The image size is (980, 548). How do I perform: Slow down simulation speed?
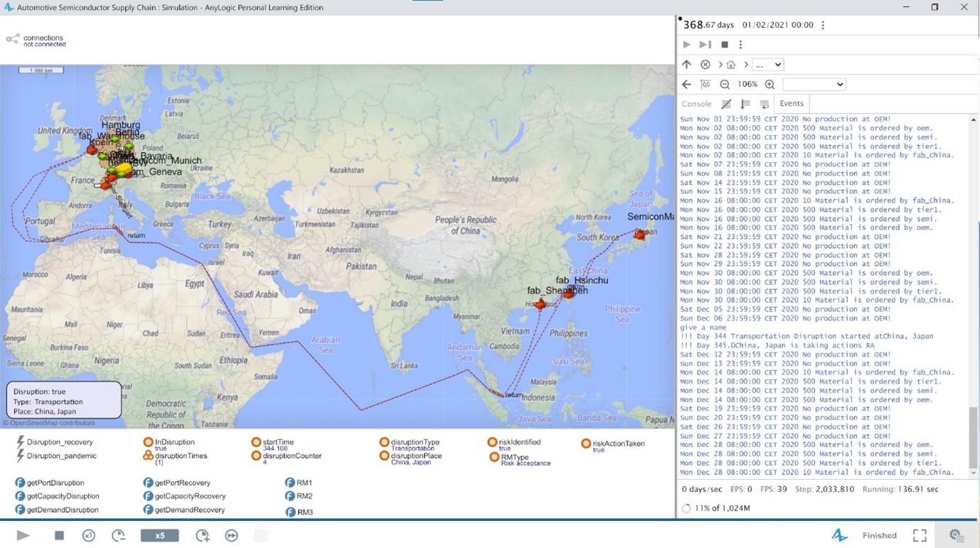click(119, 535)
